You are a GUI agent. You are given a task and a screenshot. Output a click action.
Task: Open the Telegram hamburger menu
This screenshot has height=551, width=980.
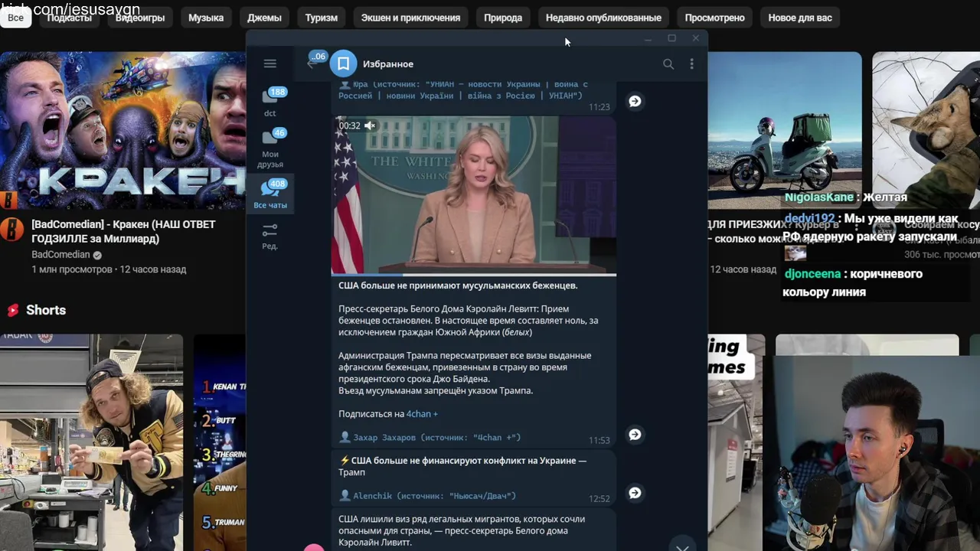click(269, 64)
